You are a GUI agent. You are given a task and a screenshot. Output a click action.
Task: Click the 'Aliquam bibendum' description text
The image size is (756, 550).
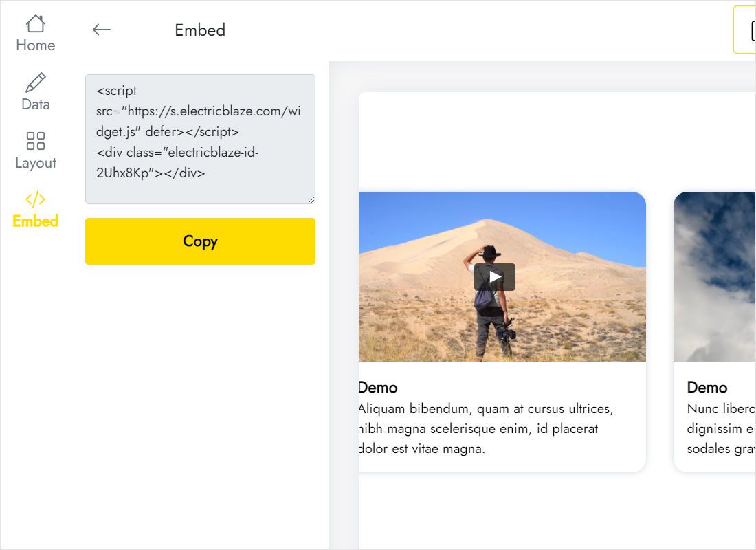(485, 429)
